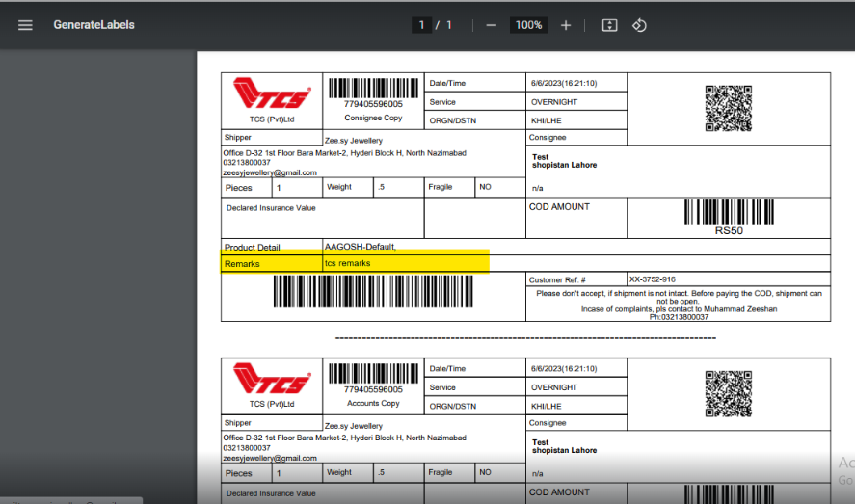This screenshot has height=504, width=855.
Task: Open the sidebar hamburger menu
Action: click(25, 25)
